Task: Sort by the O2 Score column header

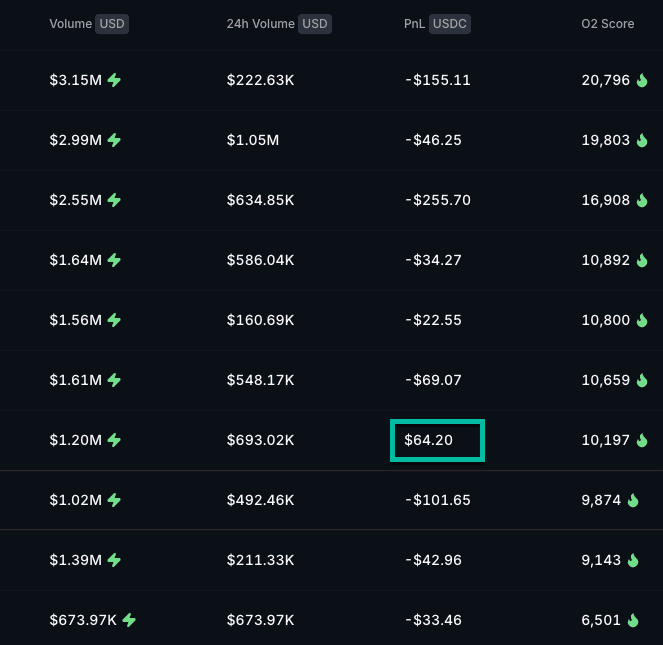Action: 607,24
